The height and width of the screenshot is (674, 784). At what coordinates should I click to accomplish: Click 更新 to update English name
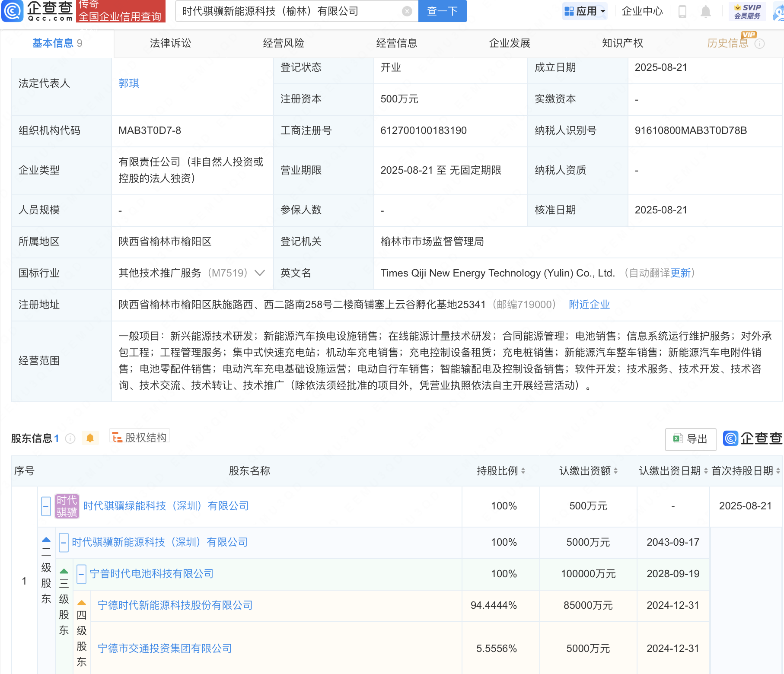[681, 273]
